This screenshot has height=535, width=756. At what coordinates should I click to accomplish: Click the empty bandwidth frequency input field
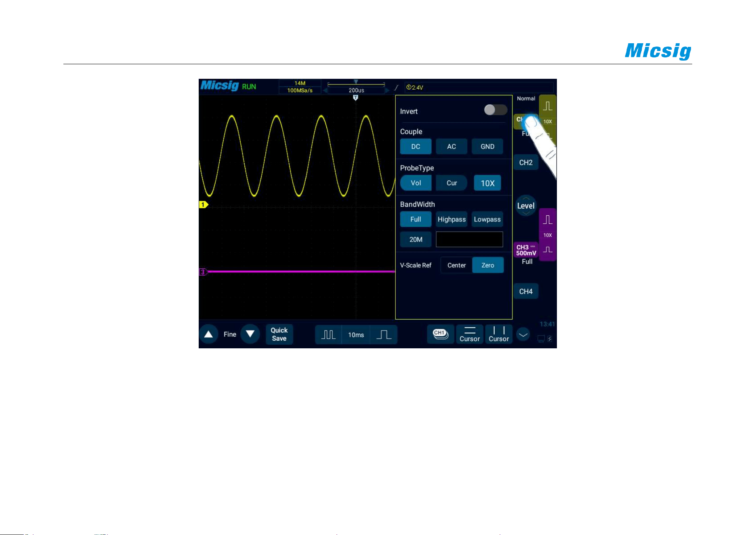pos(469,239)
